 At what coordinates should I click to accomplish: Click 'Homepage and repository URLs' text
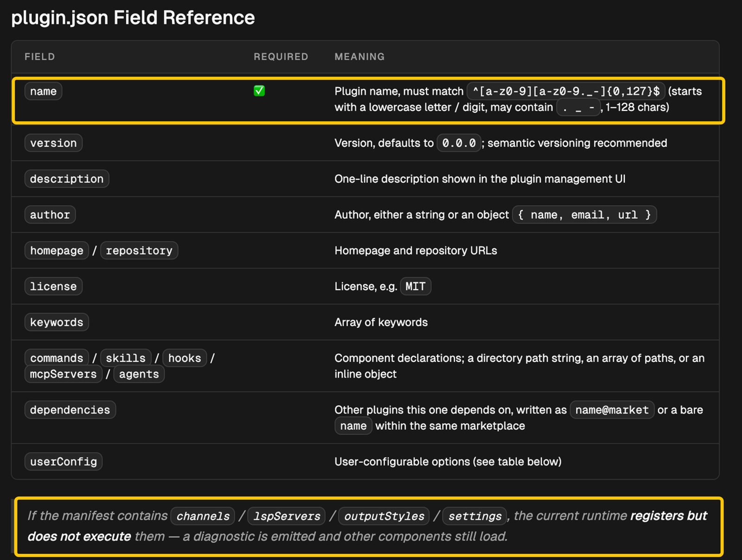[416, 250]
